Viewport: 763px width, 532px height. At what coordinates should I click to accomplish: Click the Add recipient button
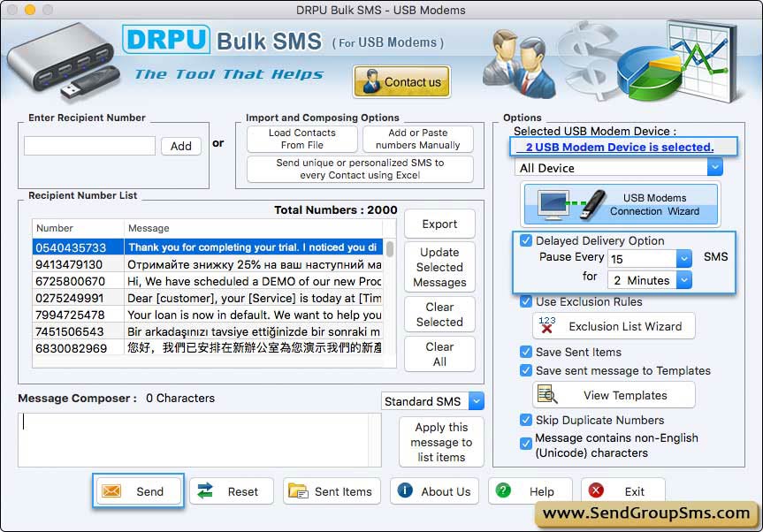coord(181,146)
